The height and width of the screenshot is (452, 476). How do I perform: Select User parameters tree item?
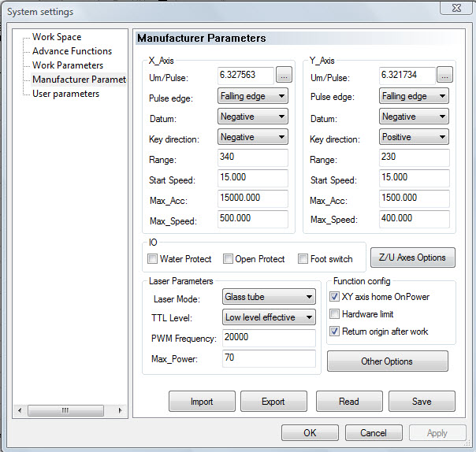point(65,94)
